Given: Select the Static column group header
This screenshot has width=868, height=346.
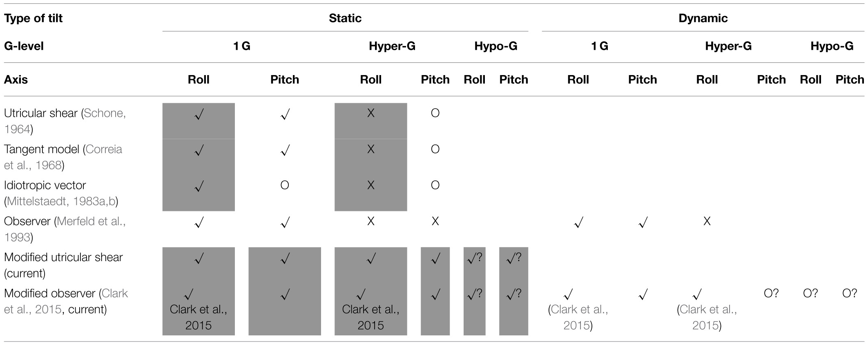Looking at the screenshot, I should tap(345, 18).
